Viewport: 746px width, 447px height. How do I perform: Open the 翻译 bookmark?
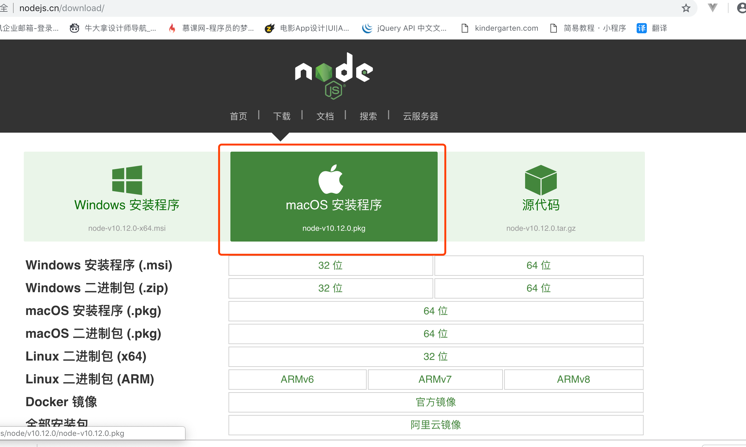tap(652, 28)
